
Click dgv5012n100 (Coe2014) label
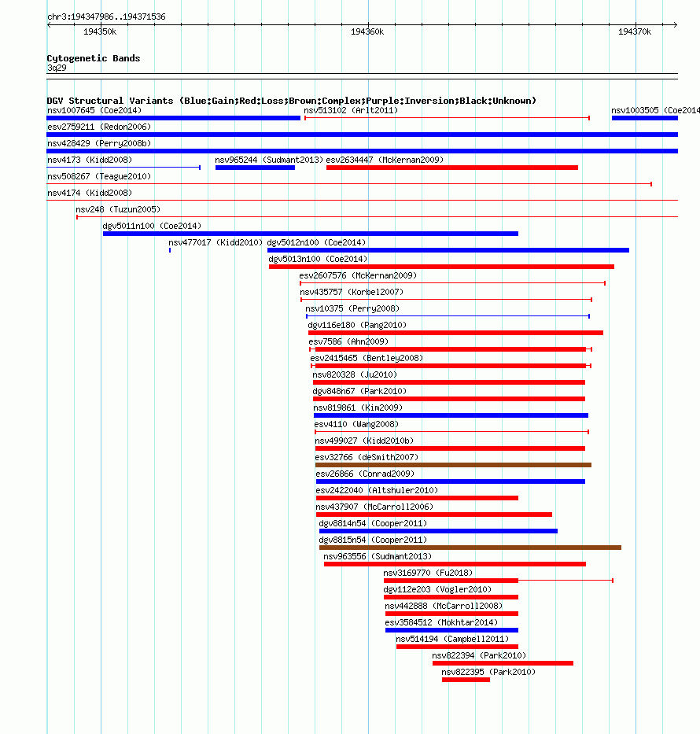[316, 242]
